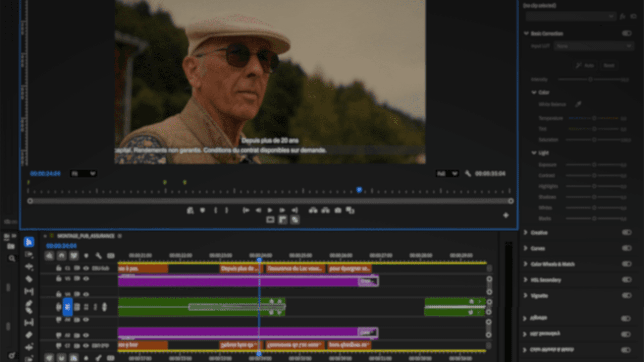Click the Play button in Program Monitor
644x362 pixels.
pyautogui.click(x=270, y=210)
